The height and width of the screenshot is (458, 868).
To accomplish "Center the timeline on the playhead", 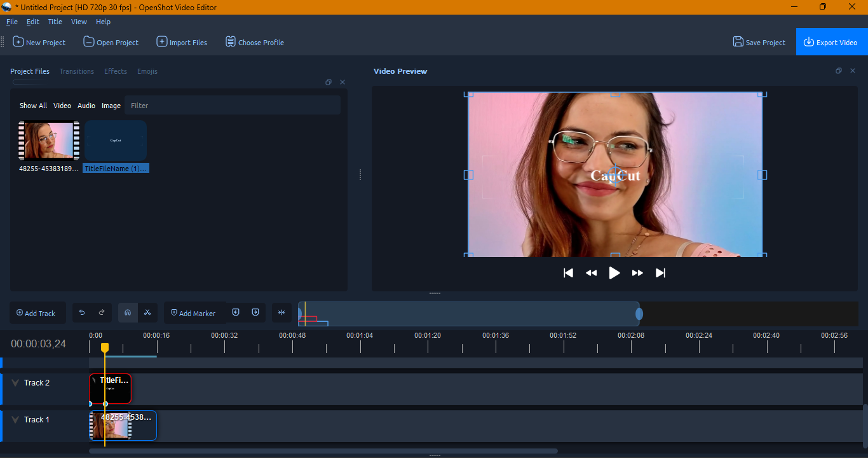I will click(281, 312).
